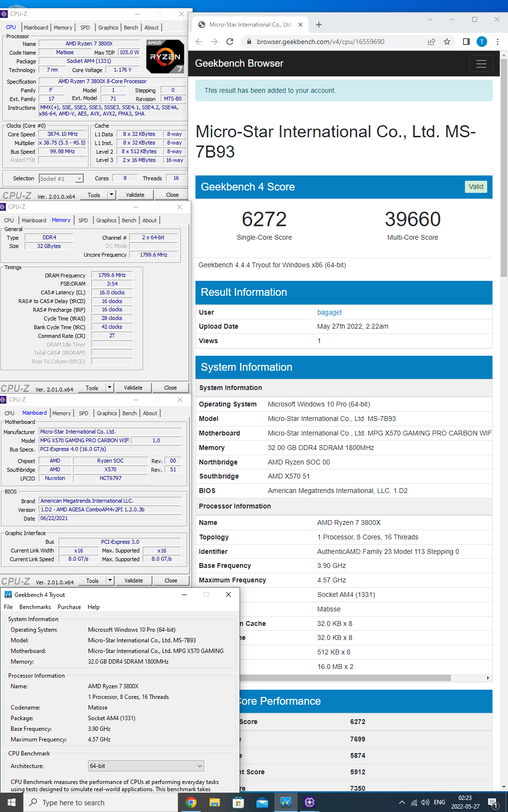Open Tools dropdown arrow in Memory CPU-Z window

click(x=109, y=388)
